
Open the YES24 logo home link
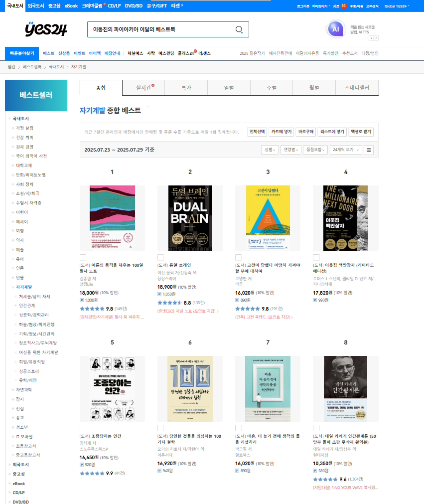click(x=46, y=29)
